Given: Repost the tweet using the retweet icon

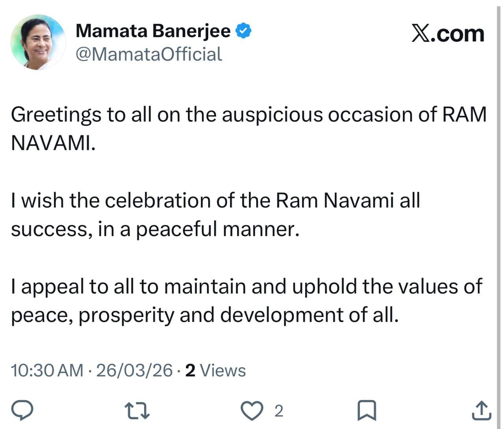Looking at the screenshot, I should tap(136, 411).
